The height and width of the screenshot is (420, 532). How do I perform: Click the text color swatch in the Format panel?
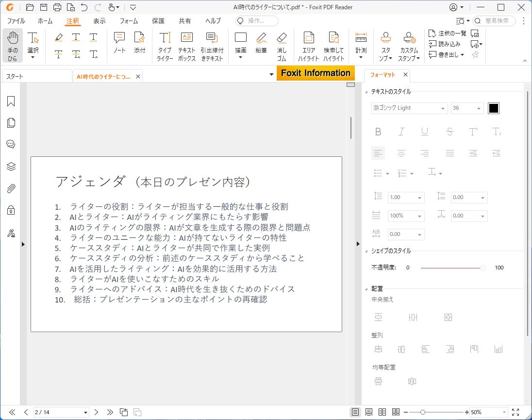click(493, 108)
